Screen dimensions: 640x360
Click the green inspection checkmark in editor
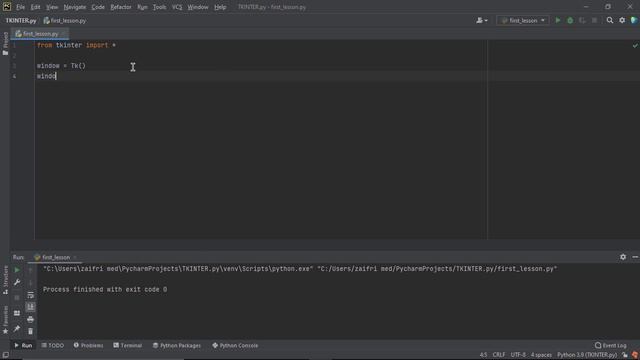point(635,46)
